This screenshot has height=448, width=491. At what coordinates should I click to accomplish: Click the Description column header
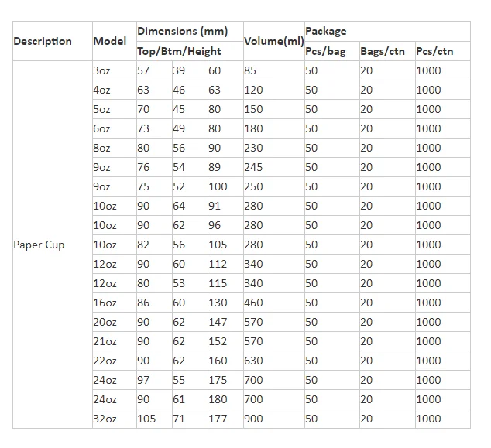click(43, 42)
